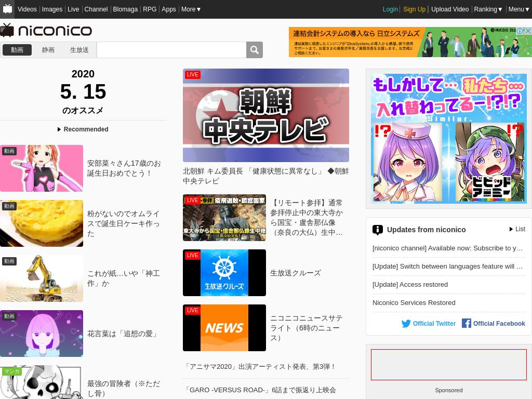Open the anime girls game advertisement
This screenshot has height=399, width=532.
(x=449, y=138)
